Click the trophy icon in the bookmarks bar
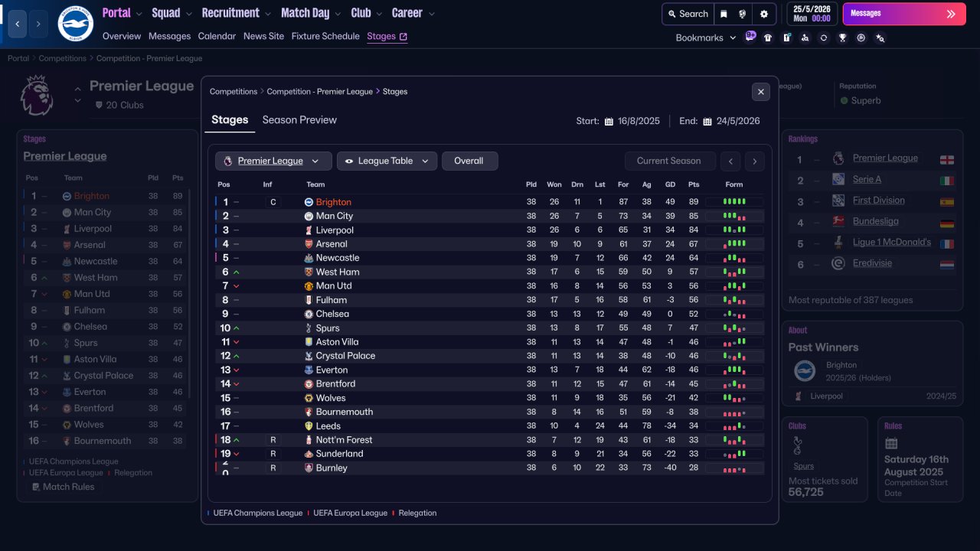The image size is (980, 551). (x=842, y=37)
